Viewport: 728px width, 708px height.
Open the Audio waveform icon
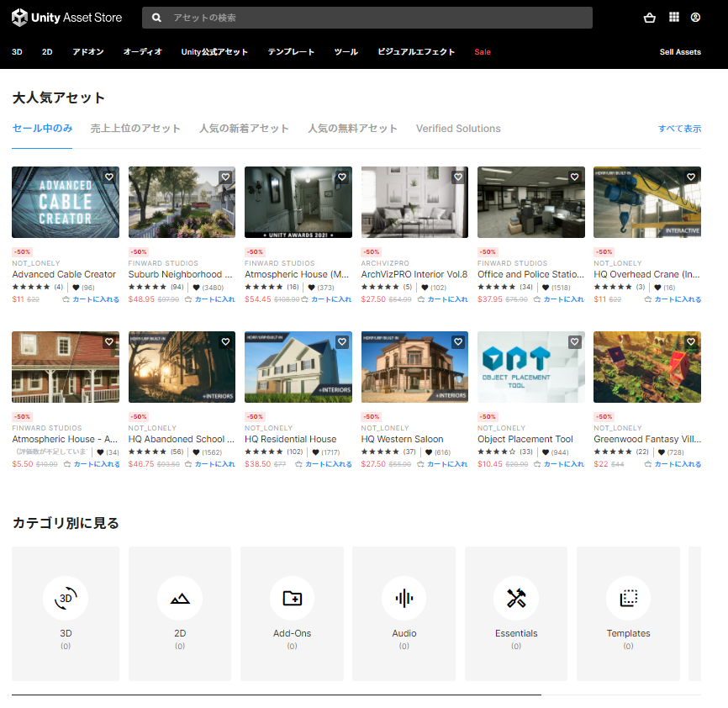[404, 598]
